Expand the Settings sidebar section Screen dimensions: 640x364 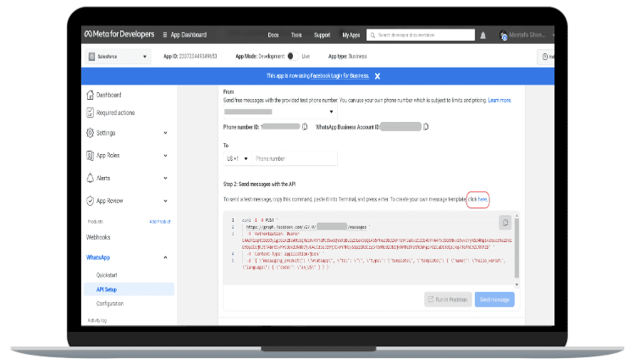pos(165,133)
